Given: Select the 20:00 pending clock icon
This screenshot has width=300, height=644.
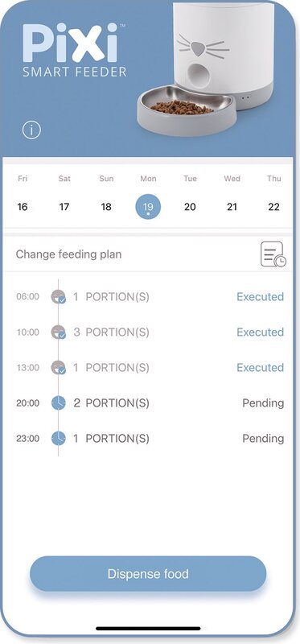Looking at the screenshot, I should [x=58, y=403].
